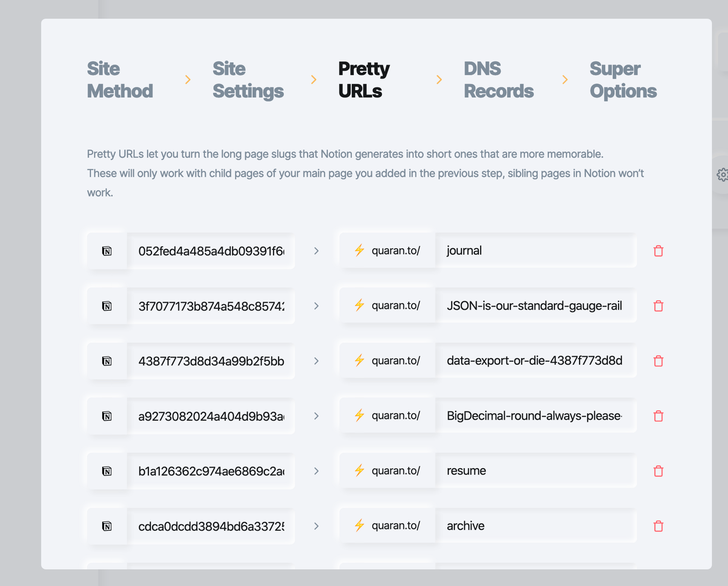The height and width of the screenshot is (586, 728).
Task: Click arrow between 052fed slug and journal
Action: (316, 251)
